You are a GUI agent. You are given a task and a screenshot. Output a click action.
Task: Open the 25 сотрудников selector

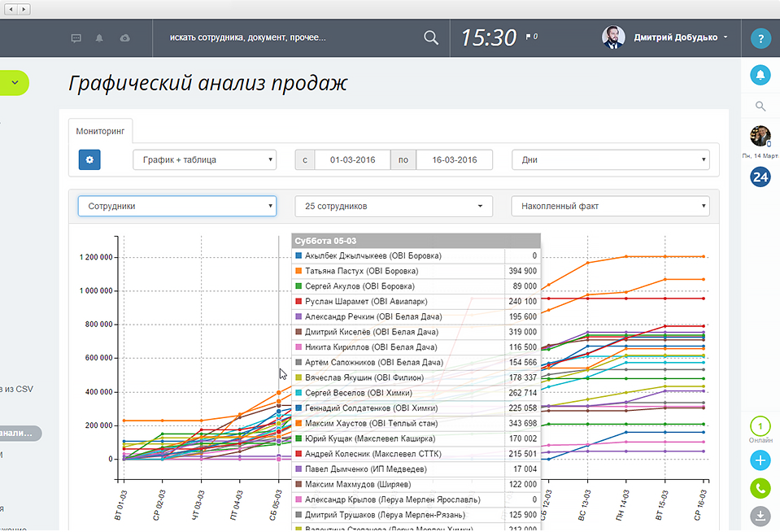tap(394, 206)
